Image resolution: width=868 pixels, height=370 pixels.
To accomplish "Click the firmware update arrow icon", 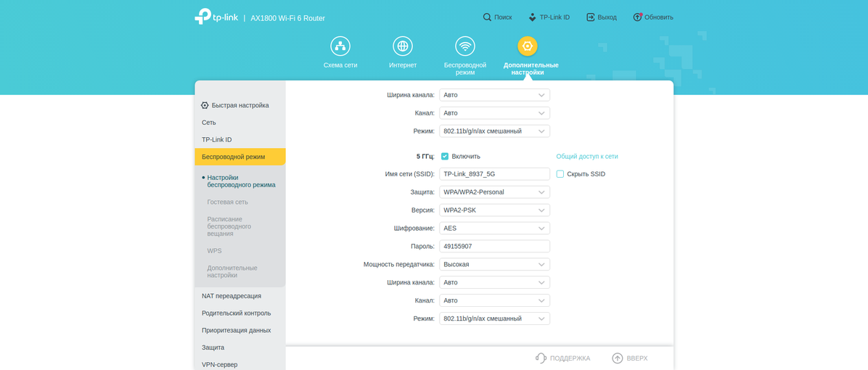I will pos(638,17).
